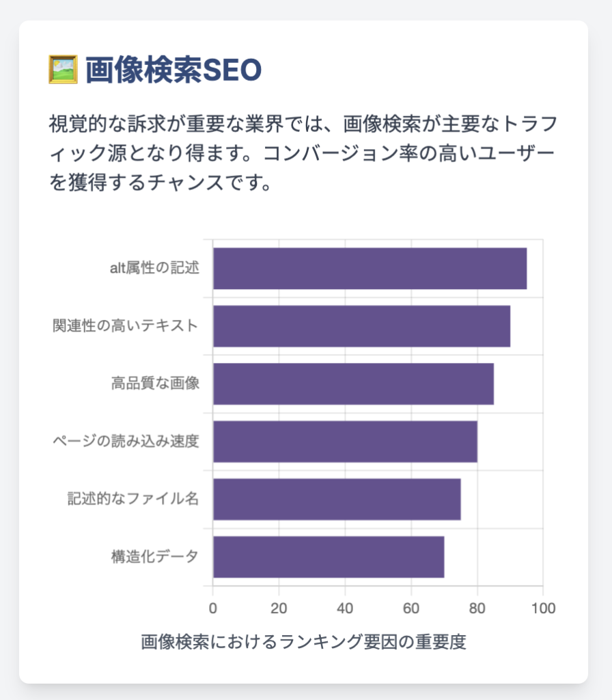Viewport: 612px width, 700px height.
Task: Click the 高品質な画像 bar
Action: tap(353, 383)
